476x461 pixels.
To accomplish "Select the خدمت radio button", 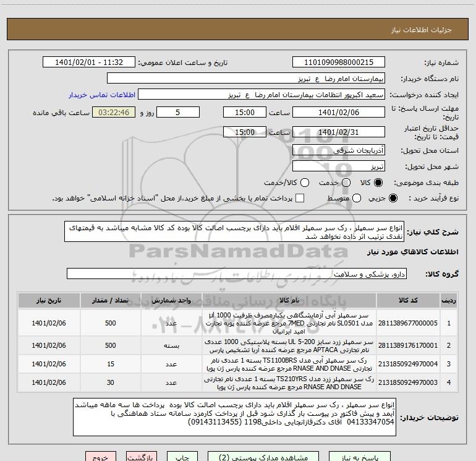I will click(346, 183).
